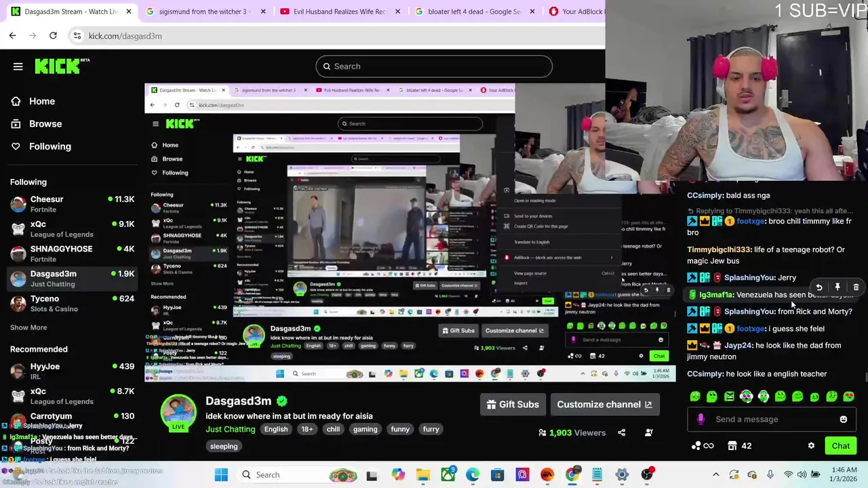
Task: Click the furry tag
Action: [431, 429]
